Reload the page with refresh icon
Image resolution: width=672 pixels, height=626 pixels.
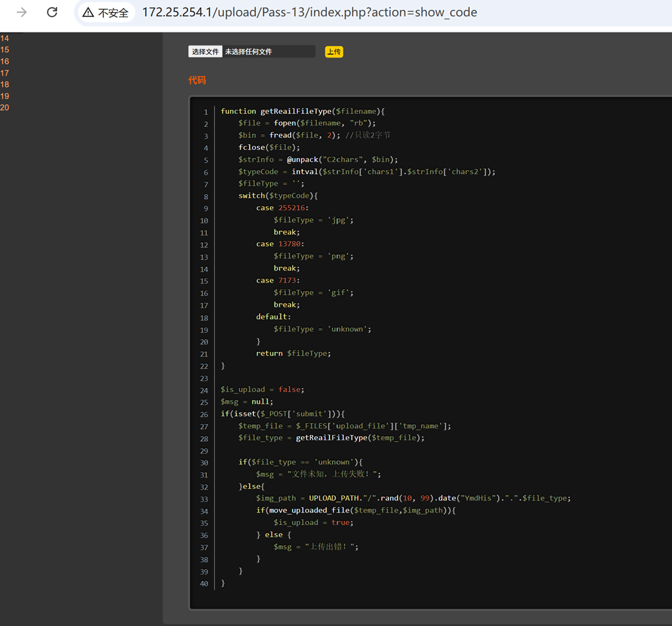pyautogui.click(x=52, y=12)
